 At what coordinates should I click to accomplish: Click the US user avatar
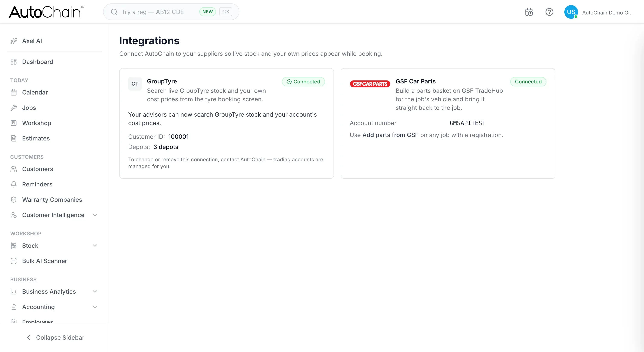tap(571, 12)
